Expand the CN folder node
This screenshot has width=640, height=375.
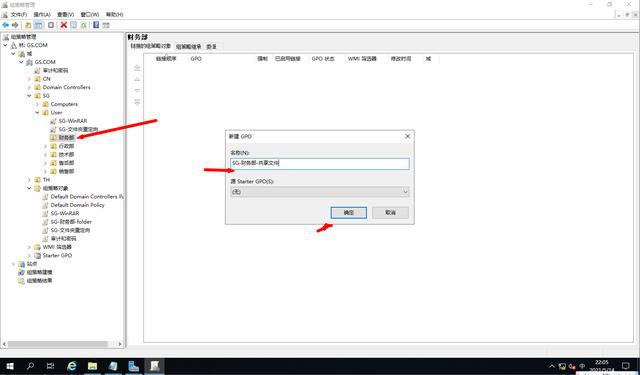click(29, 79)
